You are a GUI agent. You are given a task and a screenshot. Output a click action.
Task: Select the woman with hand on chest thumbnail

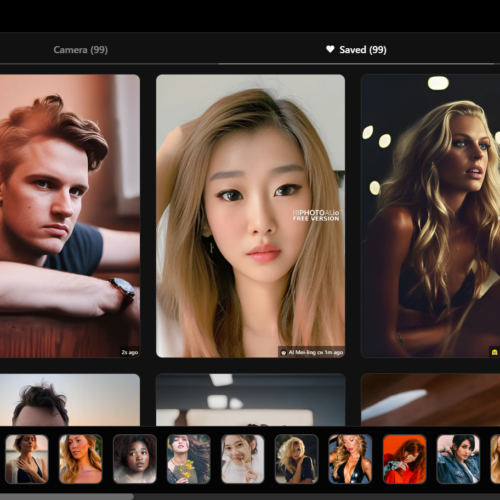click(x=27, y=459)
